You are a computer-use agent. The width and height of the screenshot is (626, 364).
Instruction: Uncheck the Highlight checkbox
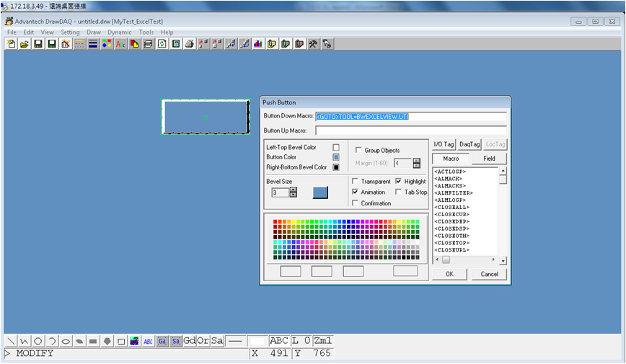[x=398, y=181]
